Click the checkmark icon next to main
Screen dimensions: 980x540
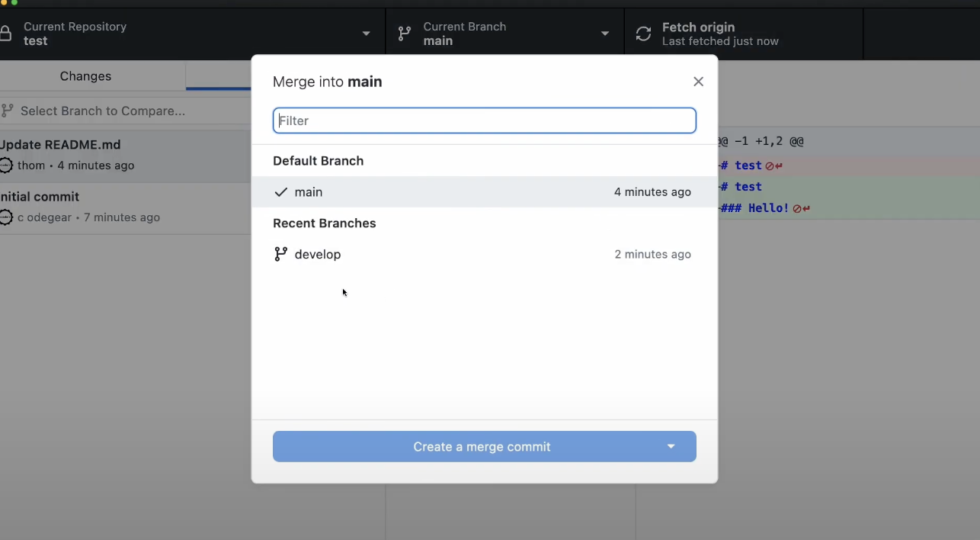point(281,192)
